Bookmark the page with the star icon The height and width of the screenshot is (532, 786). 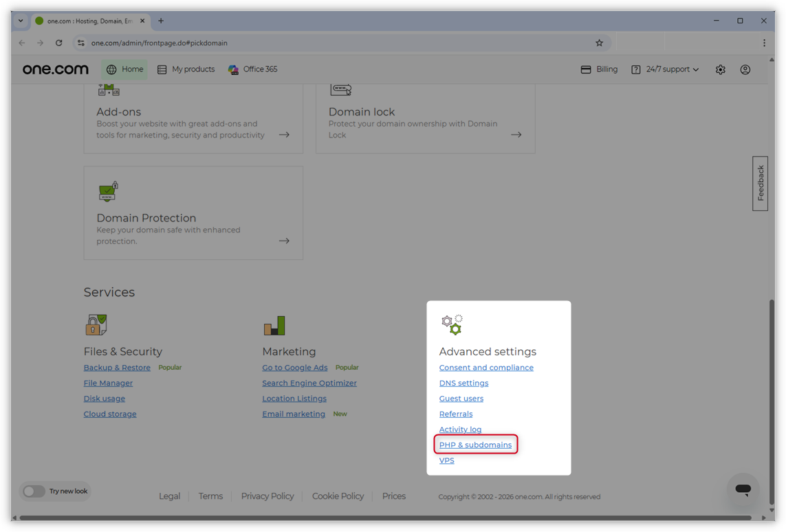(x=599, y=43)
